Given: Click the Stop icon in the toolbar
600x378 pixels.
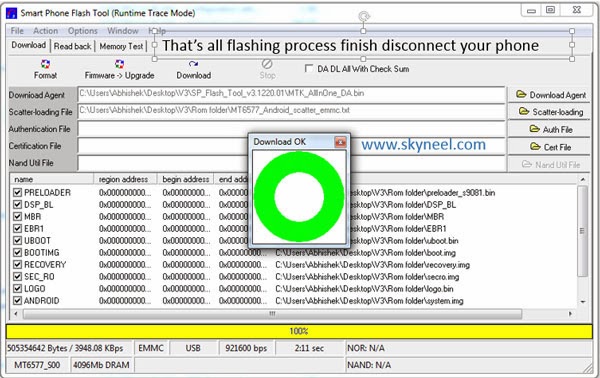Looking at the screenshot, I should [x=267, y=64].
